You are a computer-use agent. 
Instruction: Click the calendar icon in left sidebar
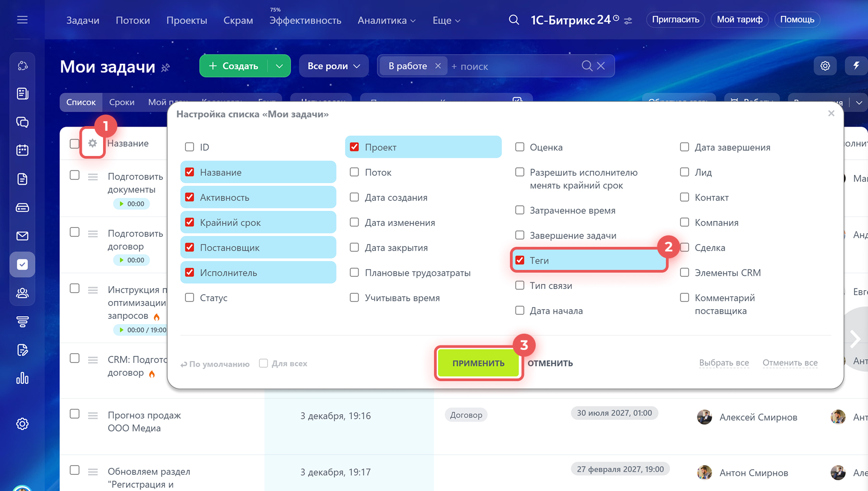pos(22,150)
